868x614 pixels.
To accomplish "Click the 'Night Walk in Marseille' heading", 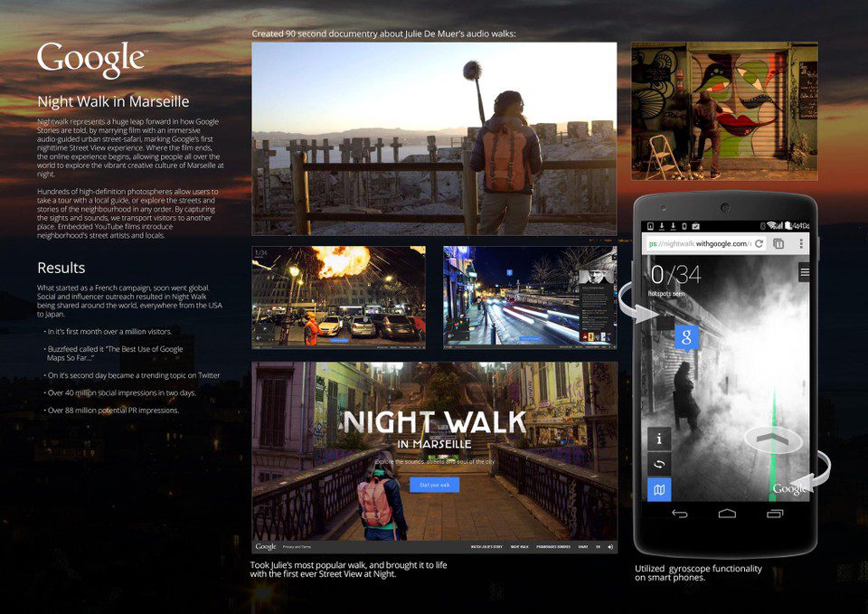I will tap(113, 101).
